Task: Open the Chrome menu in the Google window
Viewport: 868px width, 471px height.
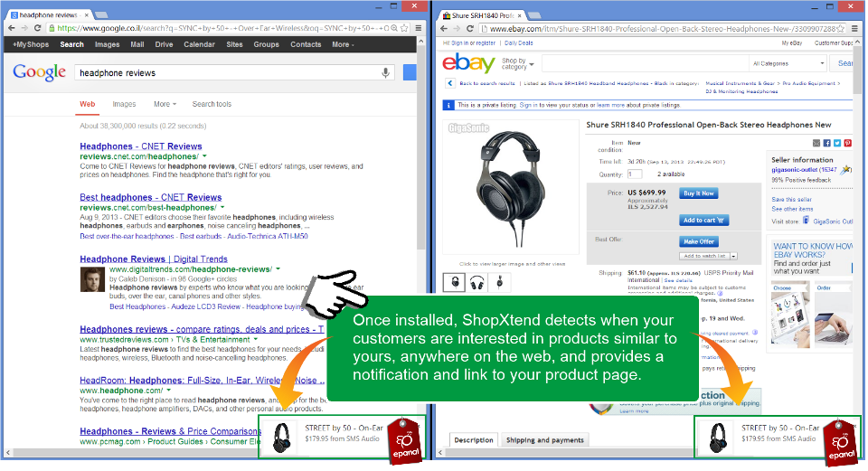Action: 419,28
